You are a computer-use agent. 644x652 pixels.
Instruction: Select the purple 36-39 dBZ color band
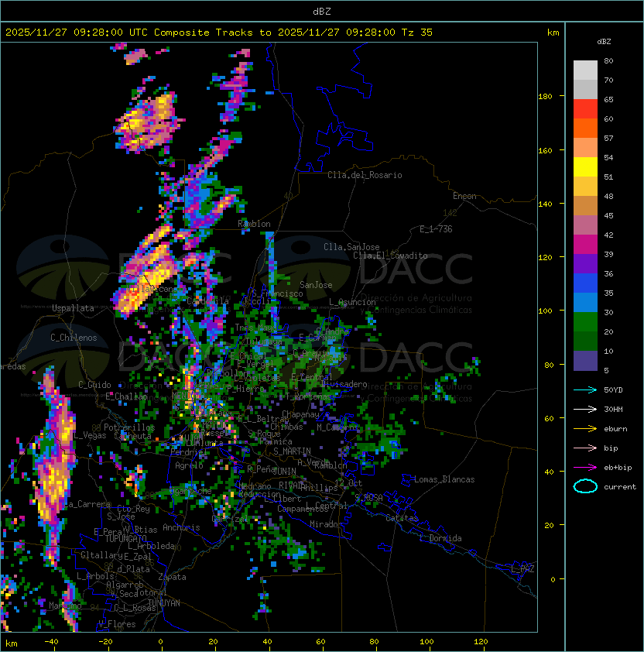585,264
